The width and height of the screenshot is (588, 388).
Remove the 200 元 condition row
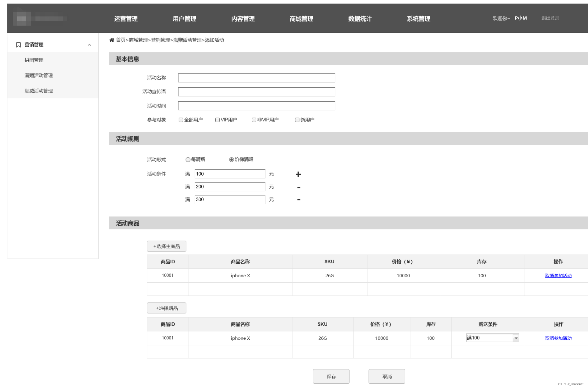(x=299, y=187)
